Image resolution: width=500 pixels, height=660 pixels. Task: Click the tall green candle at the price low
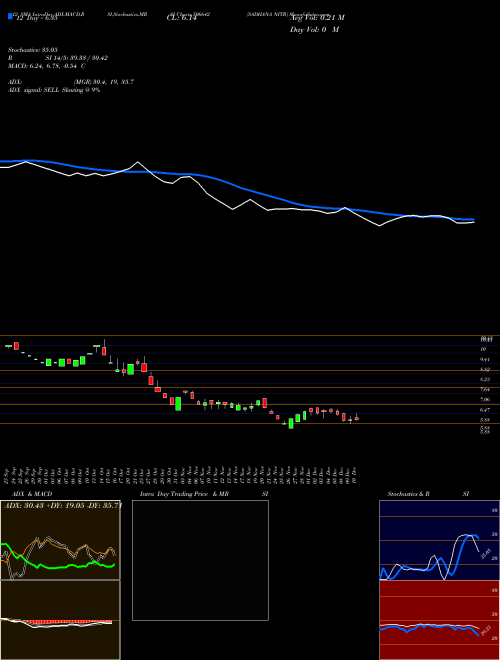pos(291,423)
